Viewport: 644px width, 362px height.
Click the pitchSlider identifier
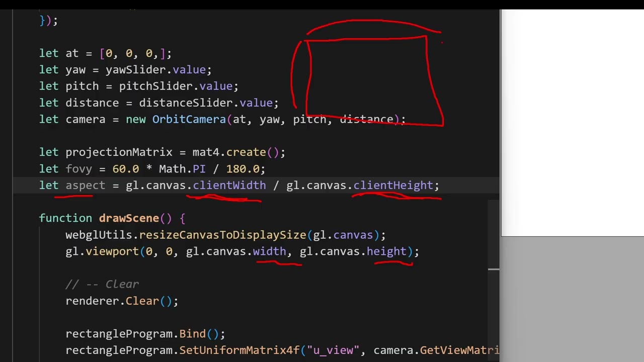(156, 86)
